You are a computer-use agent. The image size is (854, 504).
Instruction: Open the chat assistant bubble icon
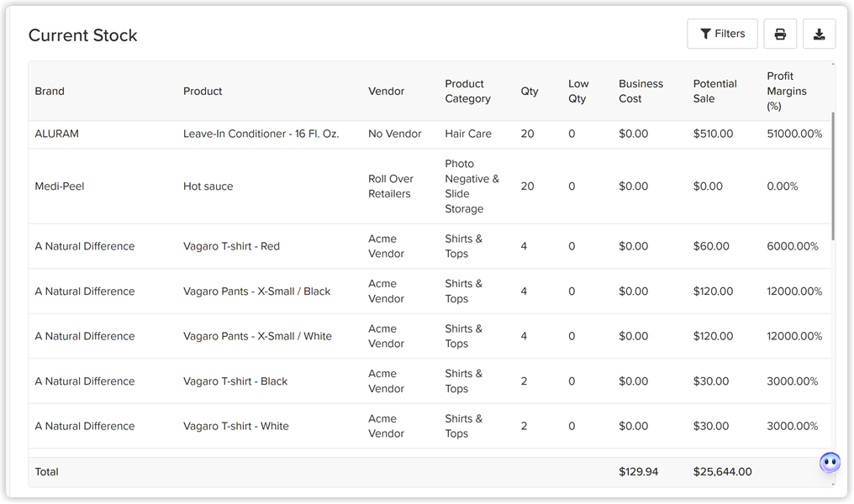click(x=830, y=463)
